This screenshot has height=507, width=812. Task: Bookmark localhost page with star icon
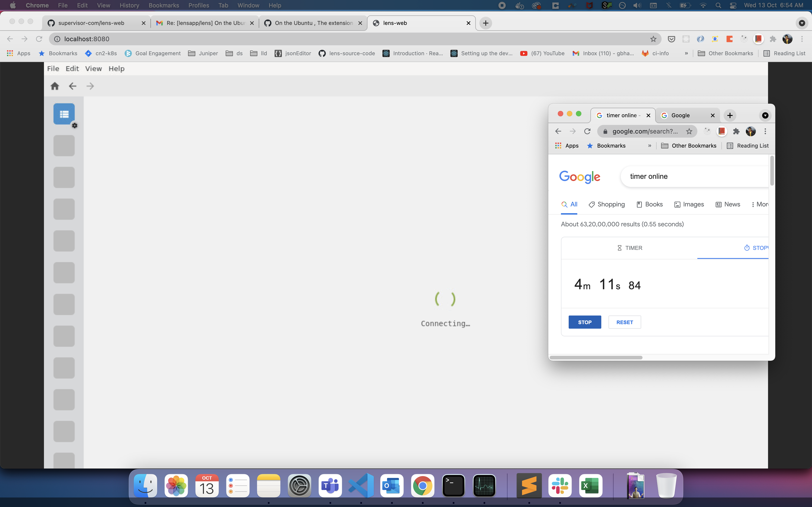(x=653, y=39)
